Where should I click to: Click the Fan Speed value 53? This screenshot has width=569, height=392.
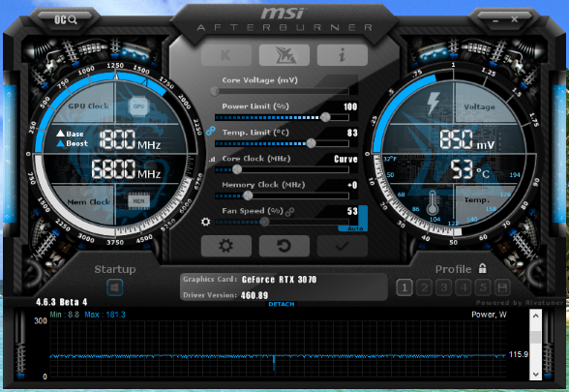(352, 211)
